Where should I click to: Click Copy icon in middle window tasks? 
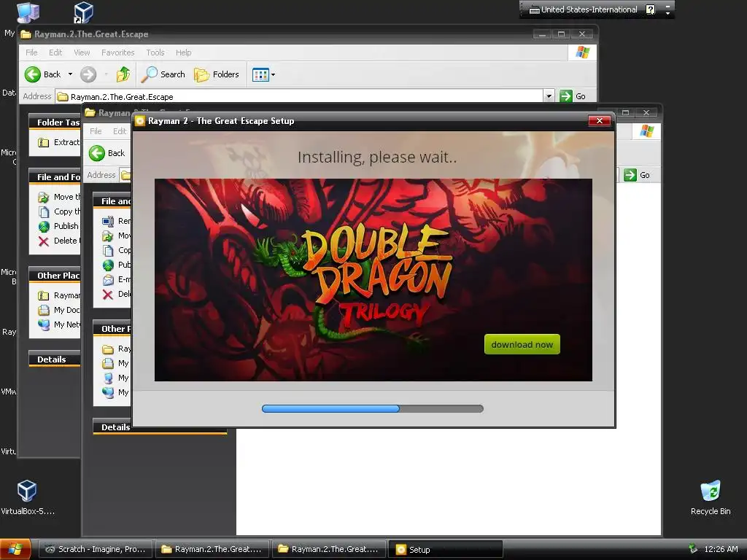point(108,251)
